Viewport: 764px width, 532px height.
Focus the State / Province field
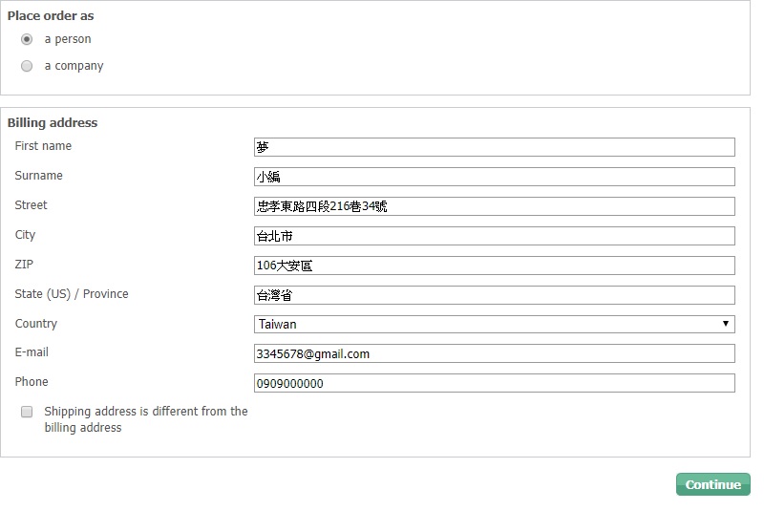pos(494,295)
